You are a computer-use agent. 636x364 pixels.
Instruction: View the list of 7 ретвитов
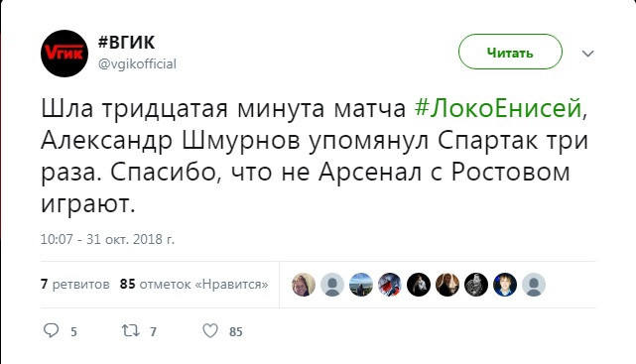point(75,284)
